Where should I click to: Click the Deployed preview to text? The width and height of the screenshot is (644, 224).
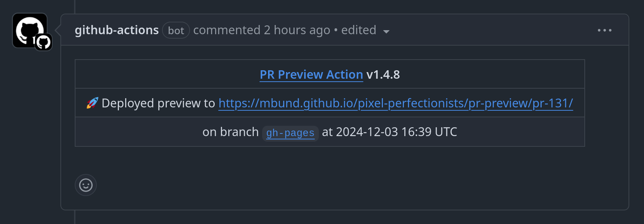click(x=158, y=103)
